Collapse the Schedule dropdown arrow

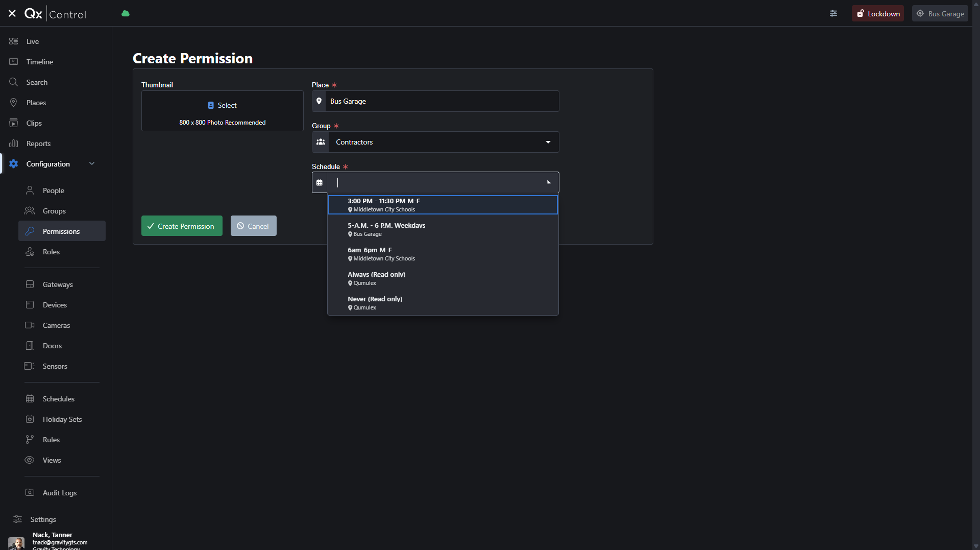(549, 182)
